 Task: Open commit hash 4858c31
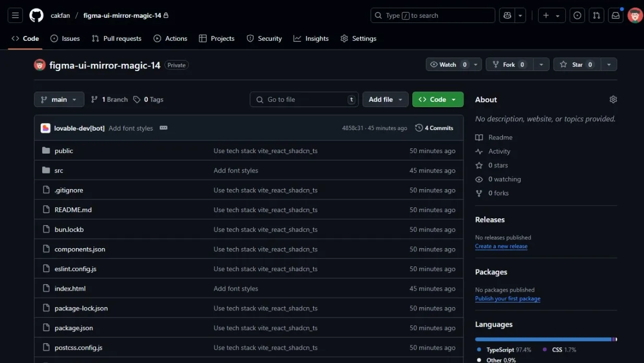tap(352, 128)
